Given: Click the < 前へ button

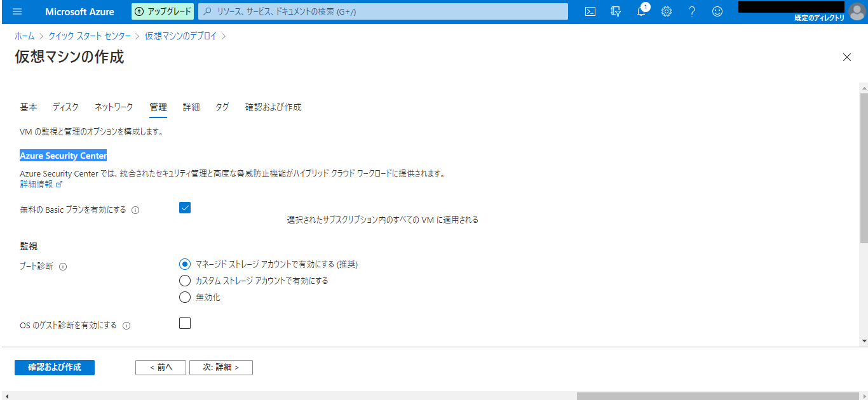Looking at the screenshot, I should coord(161,368).
